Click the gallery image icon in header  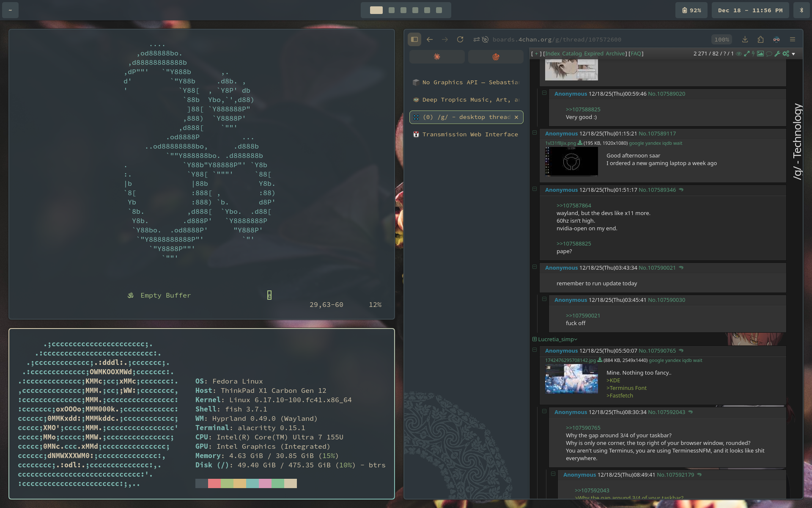(x=760, y=54)
